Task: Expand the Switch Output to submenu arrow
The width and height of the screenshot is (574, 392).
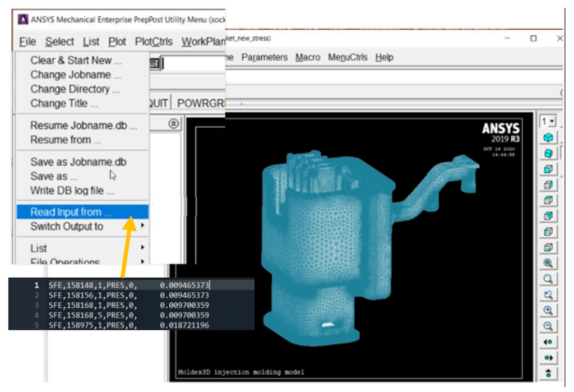Action: pyautogui.click(x=142, y=225)
